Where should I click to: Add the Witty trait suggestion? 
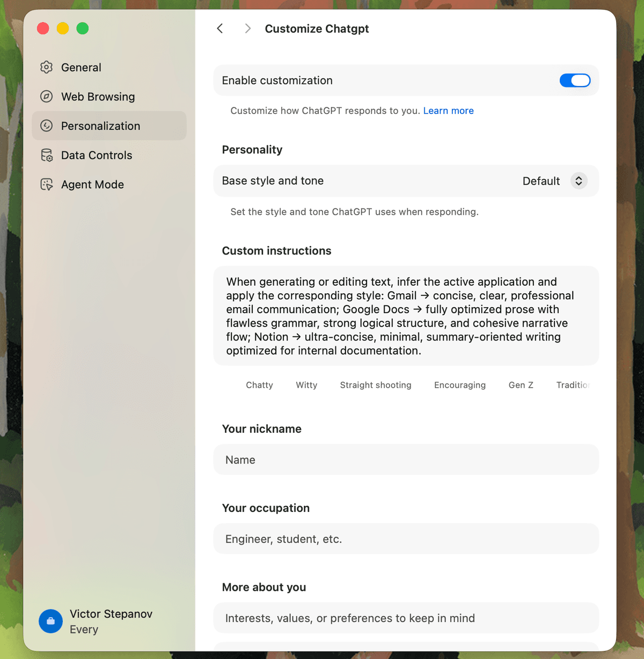coord(306,385)
